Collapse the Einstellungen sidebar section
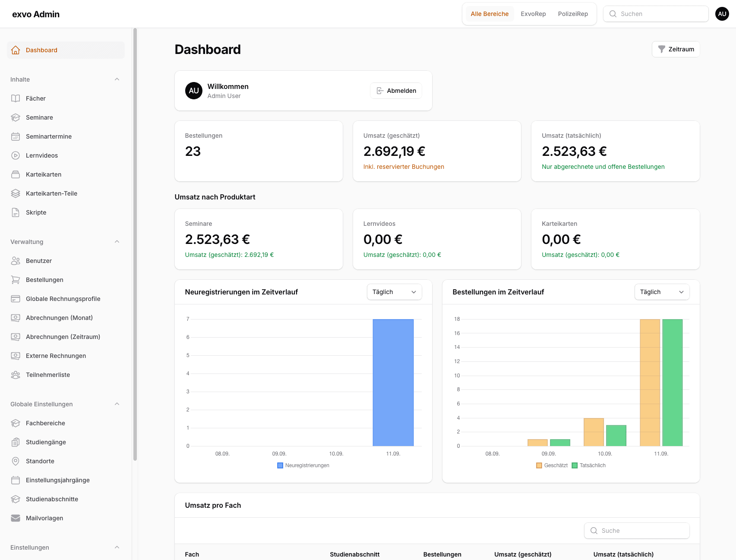The height and width of the screenshot is (560, 736). click(x=117, y=547)
